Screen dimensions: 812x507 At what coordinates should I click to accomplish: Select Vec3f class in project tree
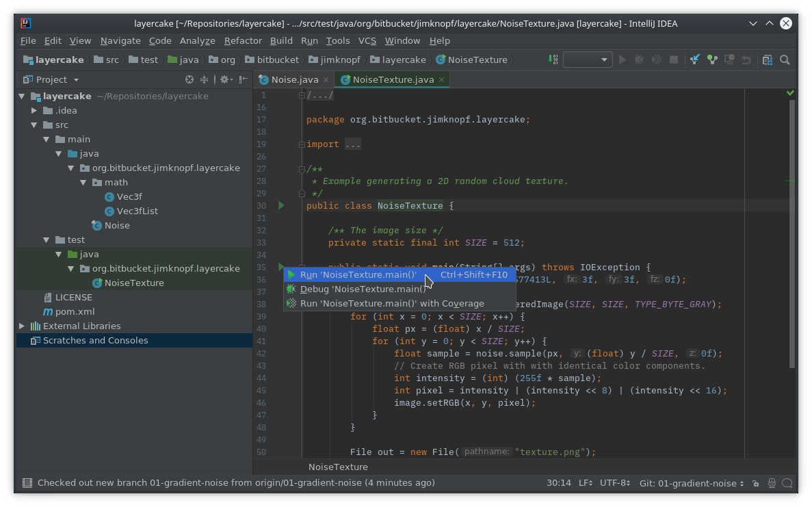[x=123, y=197]
